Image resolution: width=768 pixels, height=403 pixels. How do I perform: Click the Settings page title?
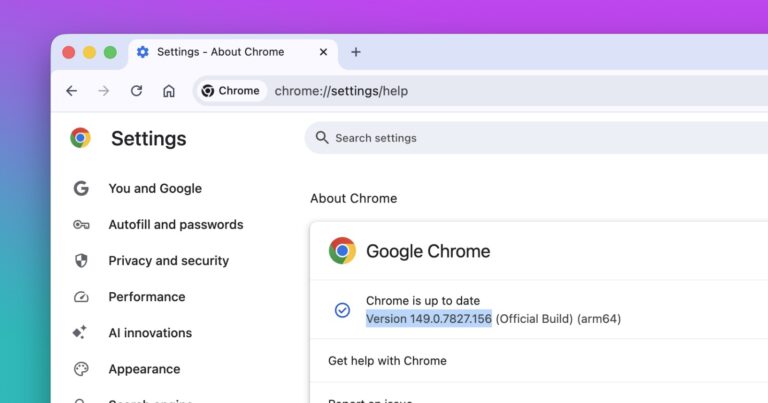pos(148,139)
